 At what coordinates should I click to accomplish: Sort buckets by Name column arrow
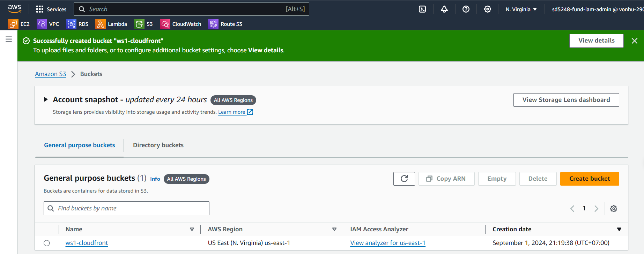pyautogui.click(x=192, y=229)
